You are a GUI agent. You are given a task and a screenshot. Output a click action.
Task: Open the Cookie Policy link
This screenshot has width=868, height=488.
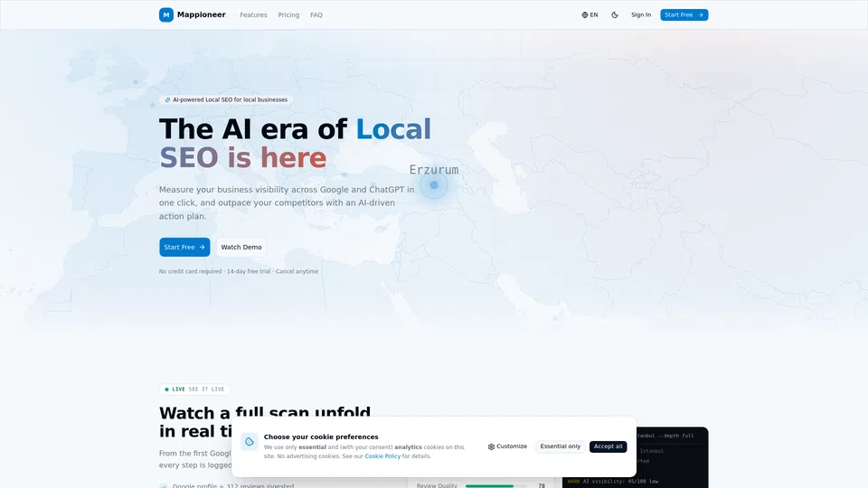(x=382, y=456)
